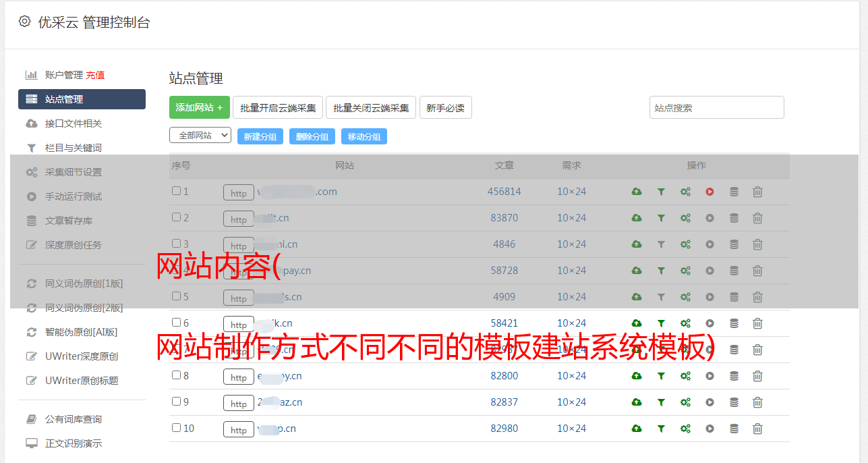Open gears icon in row 10
The height and width of the screenshot is (463, 868).
coord(685,429)
